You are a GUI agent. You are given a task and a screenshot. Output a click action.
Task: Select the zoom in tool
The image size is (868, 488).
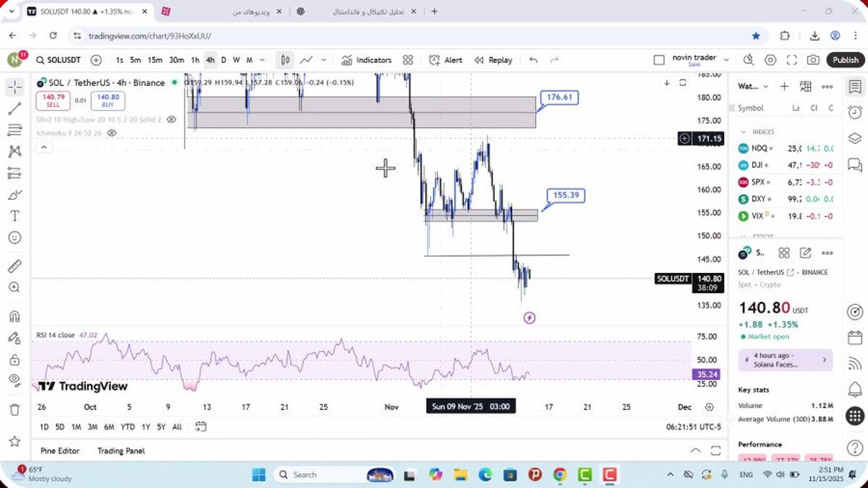pyautogui.click(x=14, y=287)
